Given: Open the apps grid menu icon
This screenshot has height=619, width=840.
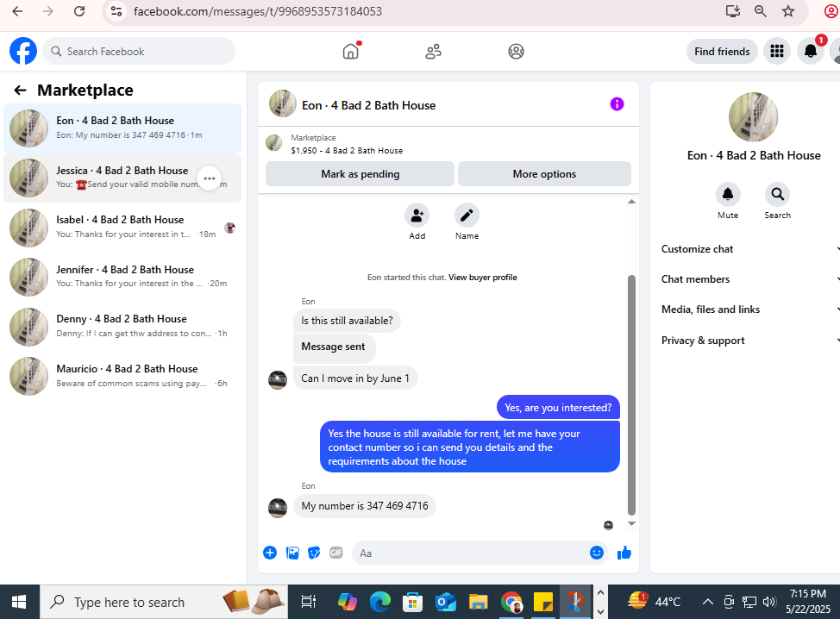Looking at the screenshot, I should pyautogui.click(x=777, y=52).
